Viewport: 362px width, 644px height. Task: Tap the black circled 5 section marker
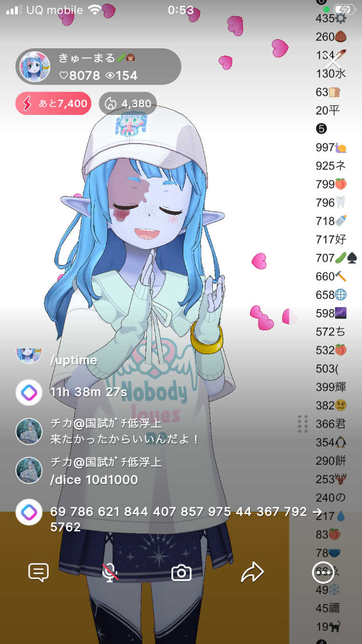[321, 129]
